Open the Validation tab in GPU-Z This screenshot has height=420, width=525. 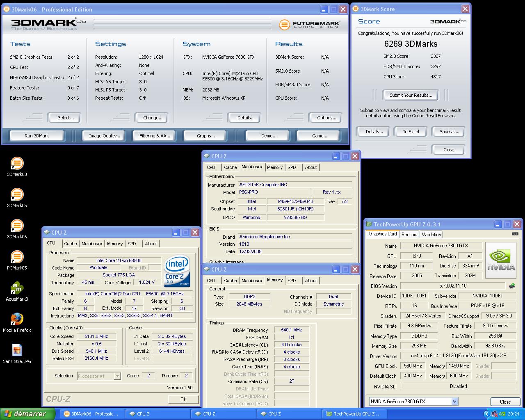click(431, 234)
